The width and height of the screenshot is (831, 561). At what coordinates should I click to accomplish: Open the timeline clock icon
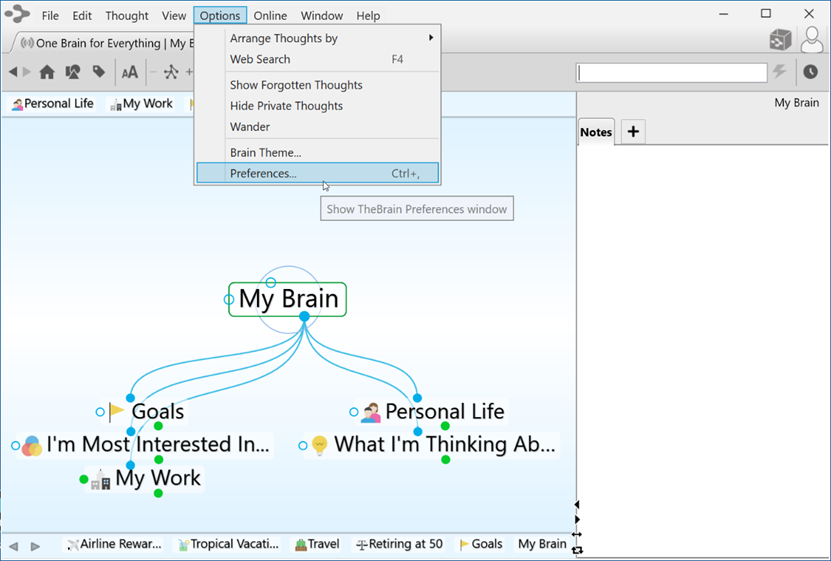[x=810, y=72]
